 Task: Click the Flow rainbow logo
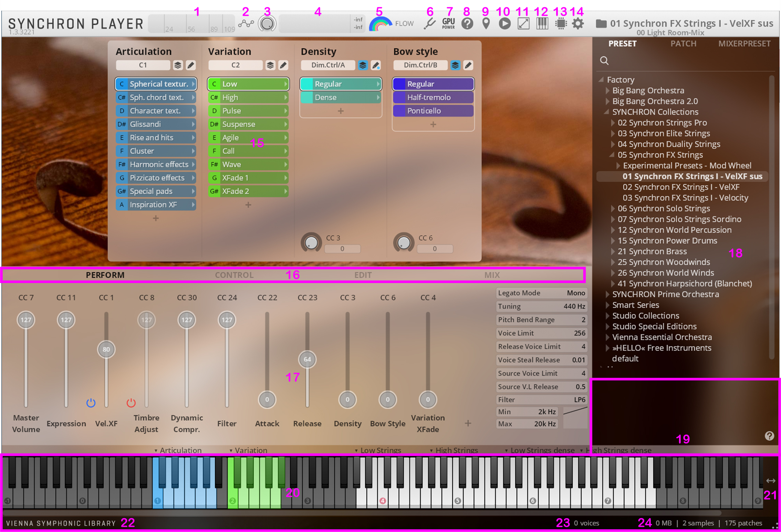[380, 23]
